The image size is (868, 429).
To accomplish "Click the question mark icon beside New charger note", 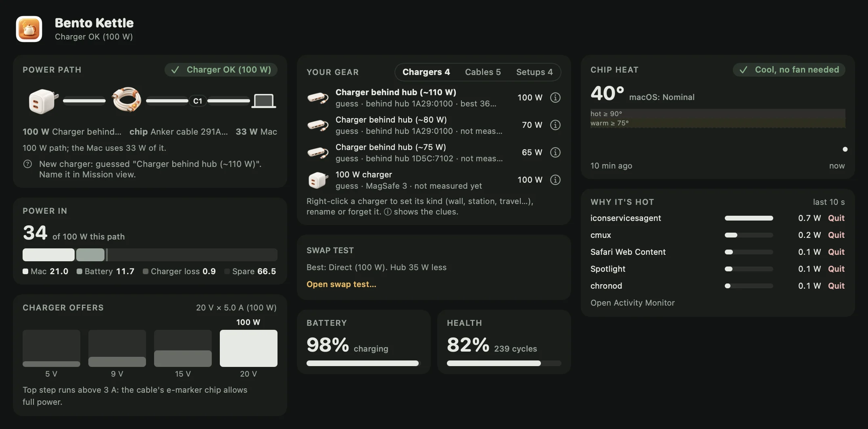I will pyautogui.click(x=27, y=164).
